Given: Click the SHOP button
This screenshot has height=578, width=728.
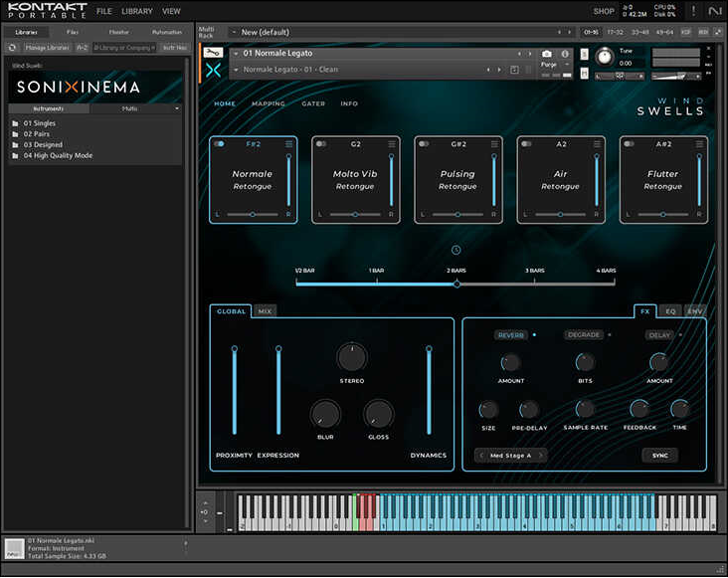Looking at the screenshot, I should [x=604, y=11].
